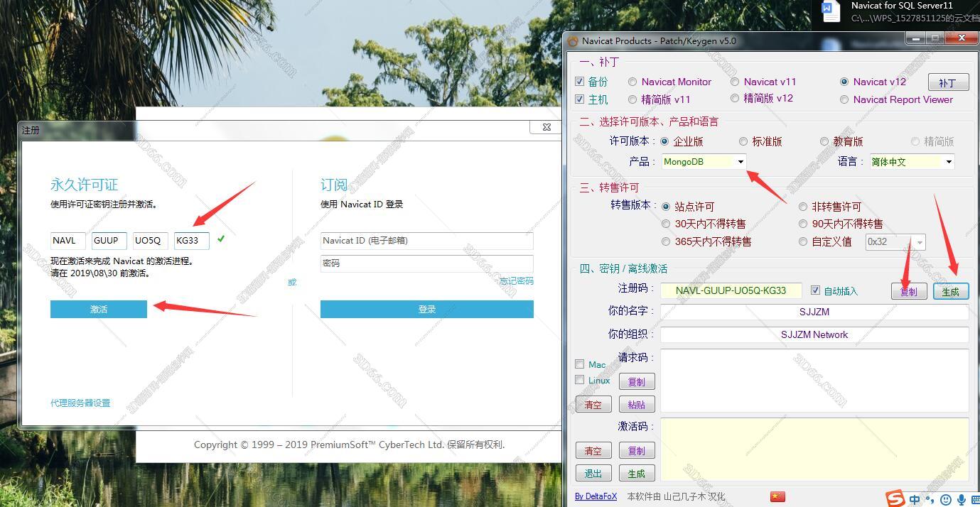Open Sogou emoji smiley icon

(947, 499)
